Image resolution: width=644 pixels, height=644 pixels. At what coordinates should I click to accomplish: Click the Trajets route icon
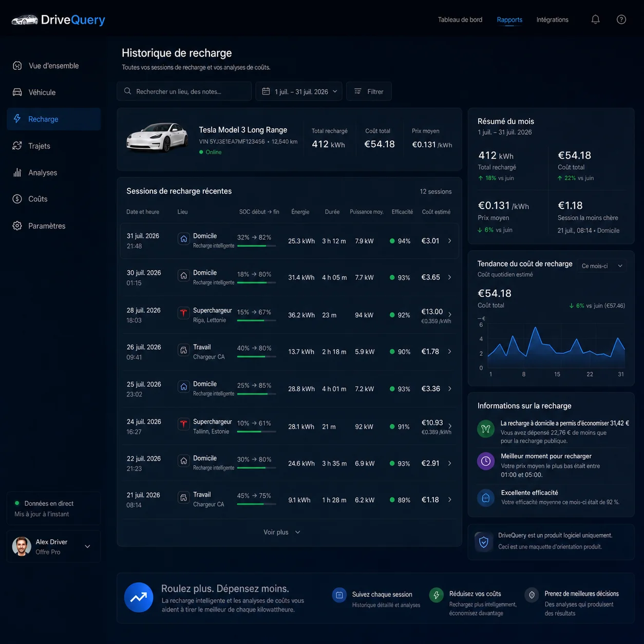tap(17, 146)
